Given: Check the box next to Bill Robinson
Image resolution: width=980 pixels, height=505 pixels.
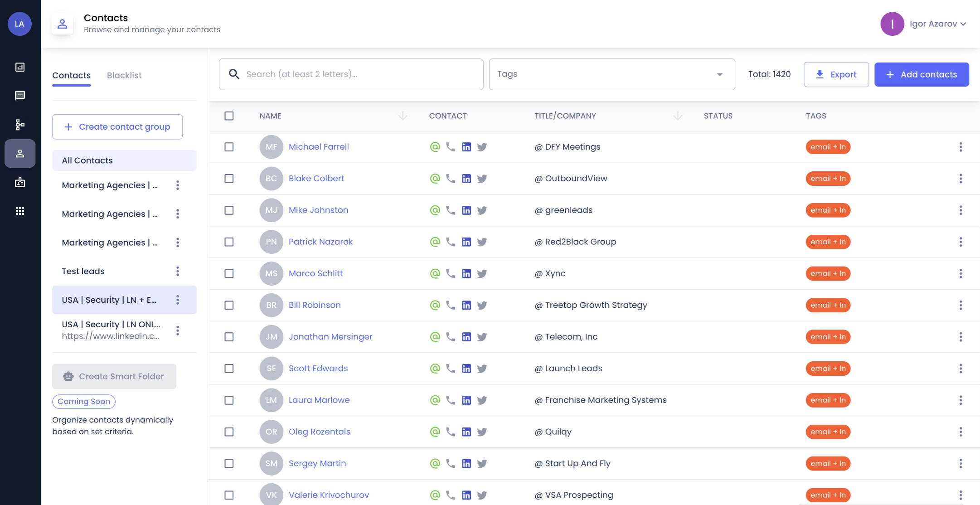Looking at the screenshot, I should [229, 305].
